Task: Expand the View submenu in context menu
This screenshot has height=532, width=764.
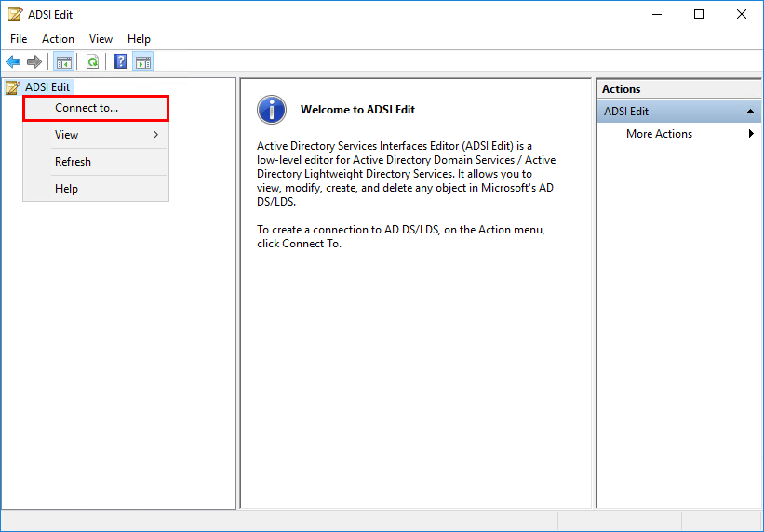Action: pos(96,135)
